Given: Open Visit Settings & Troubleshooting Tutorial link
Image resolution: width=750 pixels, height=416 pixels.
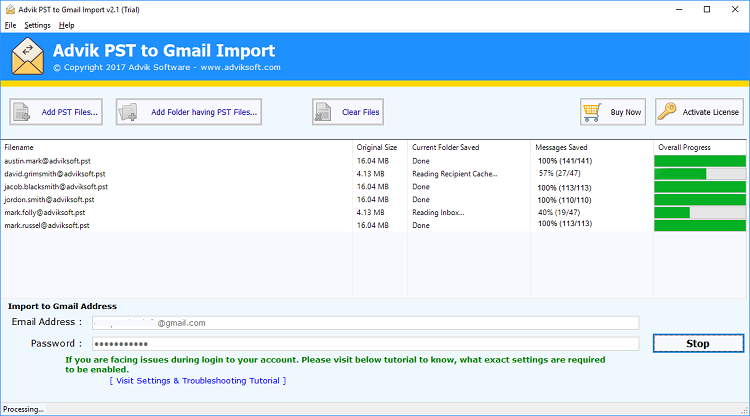Looking at the screenshot, I should [x=198, y=381].
